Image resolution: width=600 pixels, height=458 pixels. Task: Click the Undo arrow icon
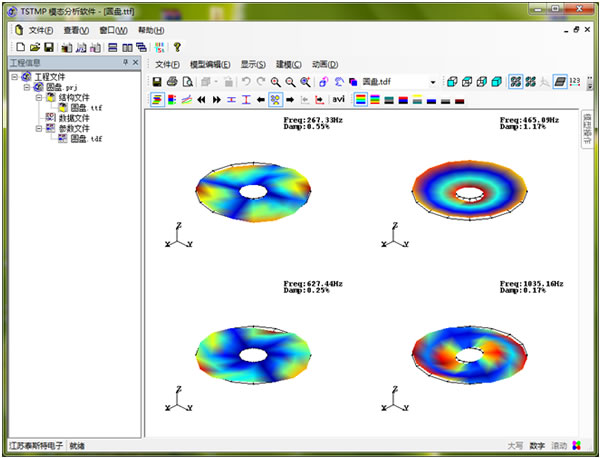pos(246,81)
